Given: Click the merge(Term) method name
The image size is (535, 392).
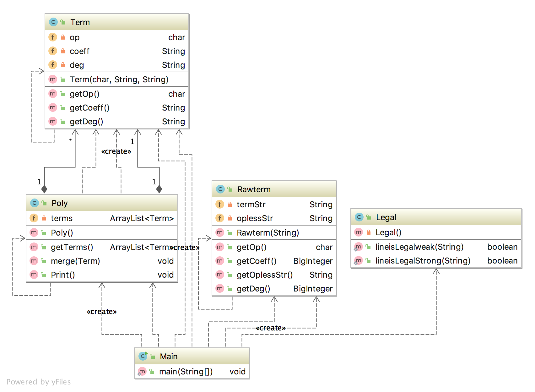Looking at the screenshot, I should 75,261.
